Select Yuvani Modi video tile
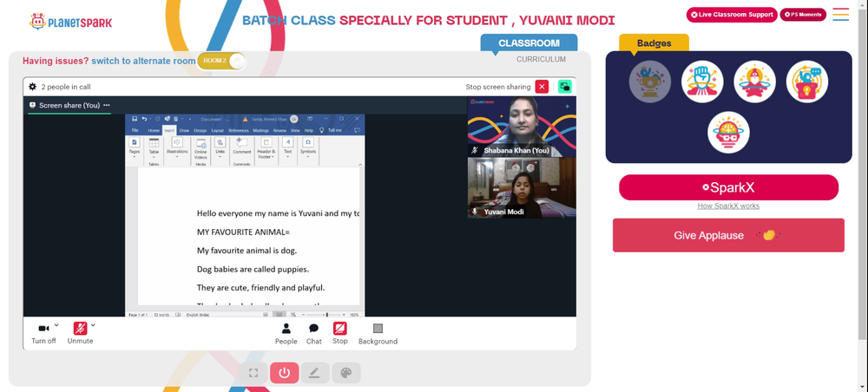Viewport: 868px width, 392px height. [x=522, y=188]
